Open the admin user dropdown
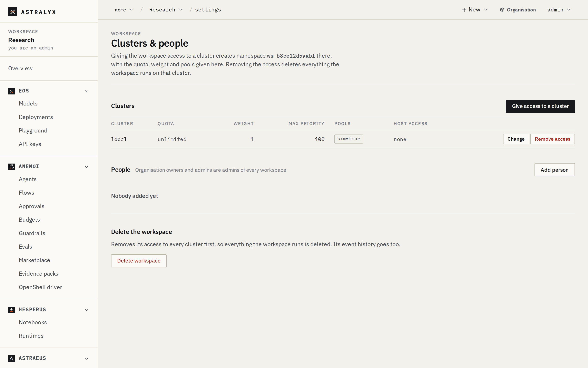Image resolution: width=588 pixels, height=368 pixels. point(559,10)
